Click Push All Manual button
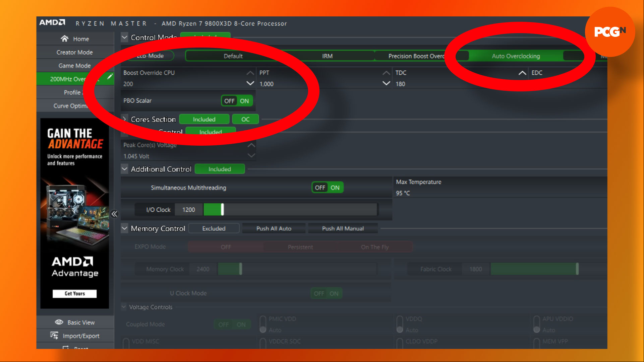Viewport: 644px width, 362px height. [x=343, y=228]
